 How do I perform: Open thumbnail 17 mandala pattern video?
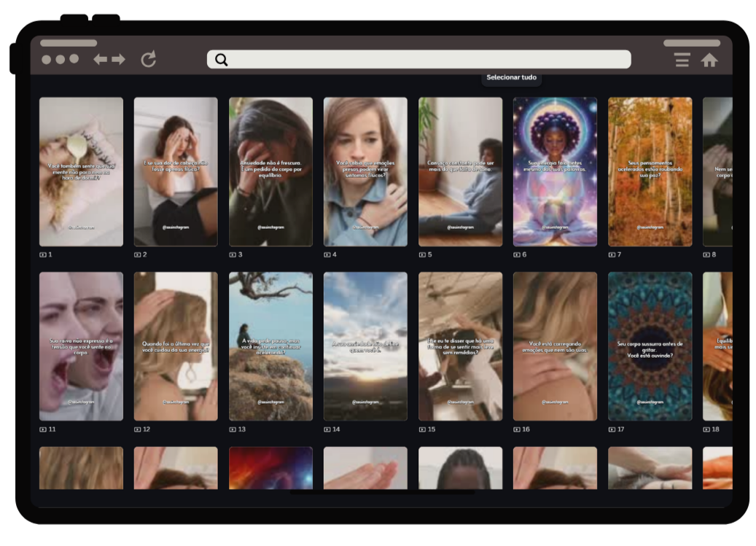click(650, 346)
